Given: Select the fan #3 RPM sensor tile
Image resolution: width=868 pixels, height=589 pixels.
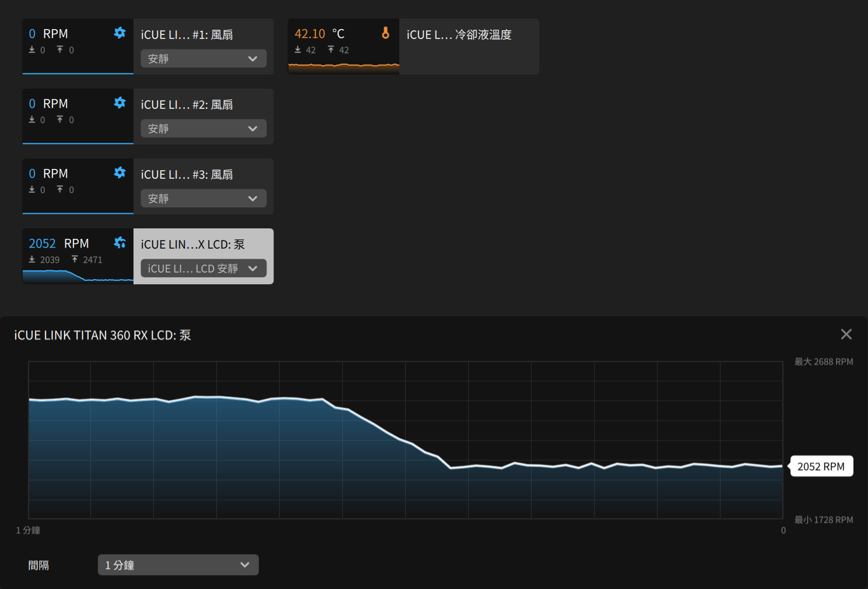Looking at the screenshot, I should pyautogui.click(x=78, y=186).
